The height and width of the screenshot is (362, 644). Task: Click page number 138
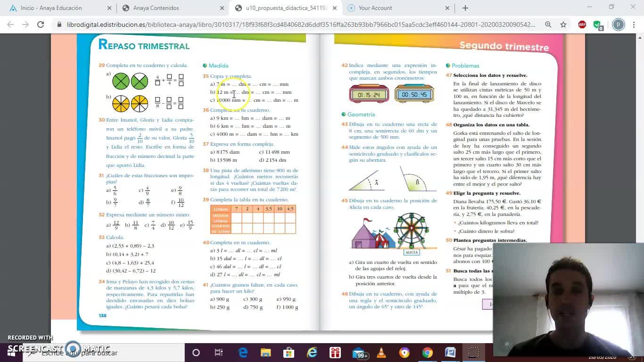tap(102, 316)
